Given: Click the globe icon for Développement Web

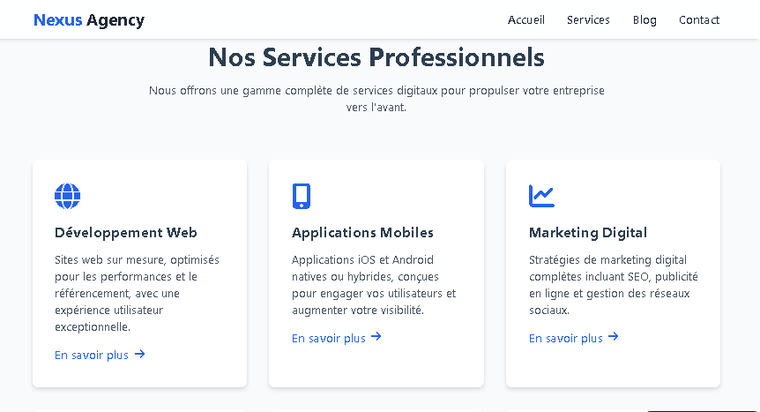Looking at the screenshot, I should click(67, 196).
